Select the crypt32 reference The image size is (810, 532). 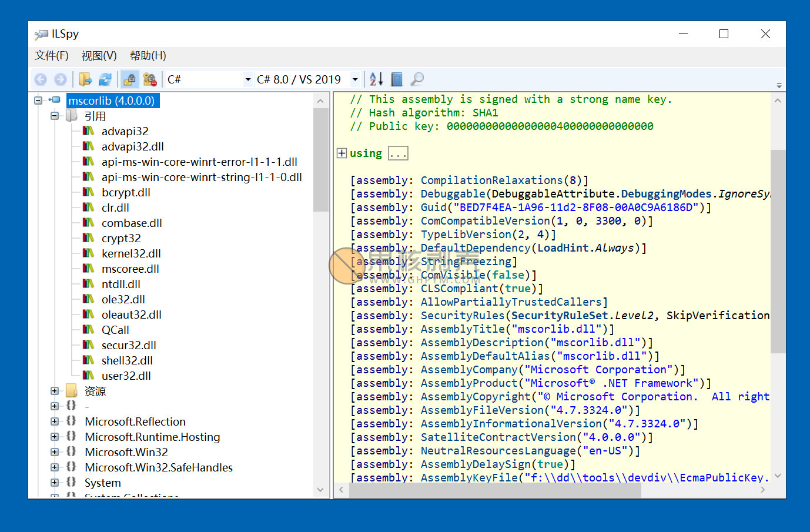click(121, 238)
